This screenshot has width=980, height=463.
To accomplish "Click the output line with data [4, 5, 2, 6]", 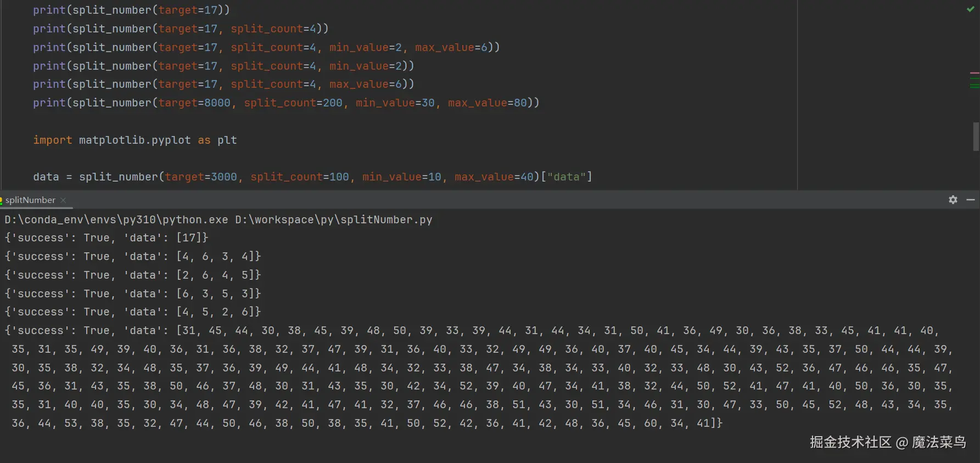I will pyautogui.click(x=133, y=312).
